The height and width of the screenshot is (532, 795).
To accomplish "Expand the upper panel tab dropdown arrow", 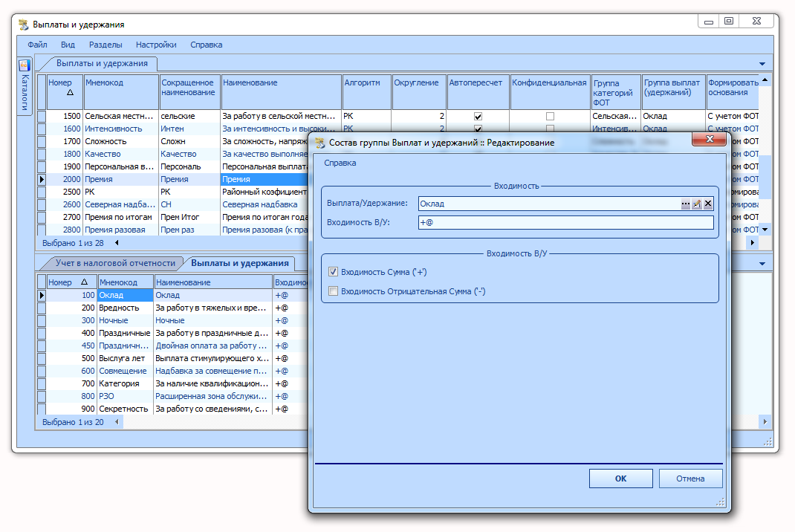I will (x=762, y=64).
